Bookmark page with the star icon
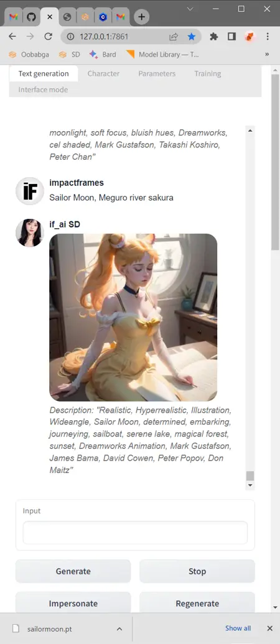Image resolution: width=280 pixels, height=644 pixels. pyautogui.click(x=192, y=37)
